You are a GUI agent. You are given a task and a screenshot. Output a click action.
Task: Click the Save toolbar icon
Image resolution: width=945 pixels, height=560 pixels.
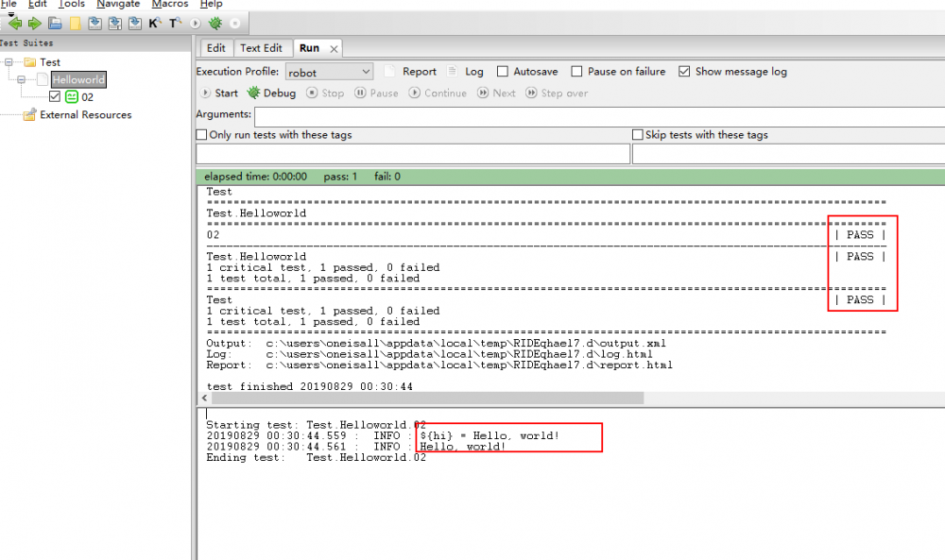point(94,24)
